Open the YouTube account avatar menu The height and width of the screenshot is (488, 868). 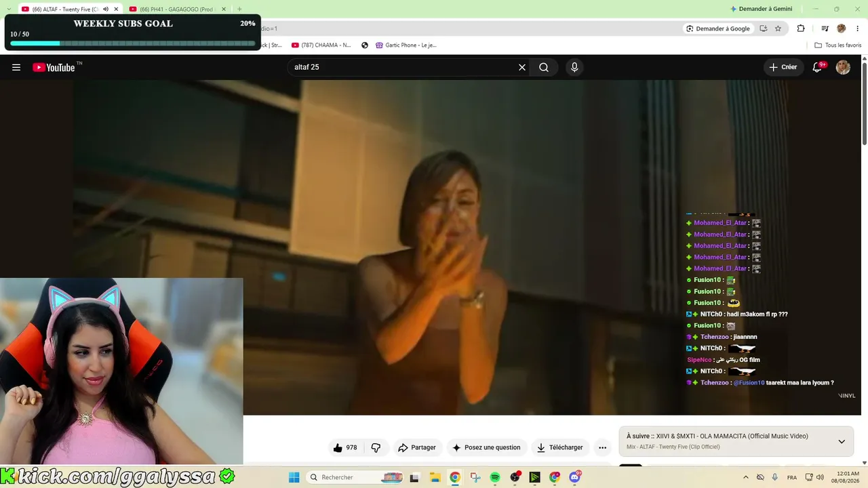843,67
